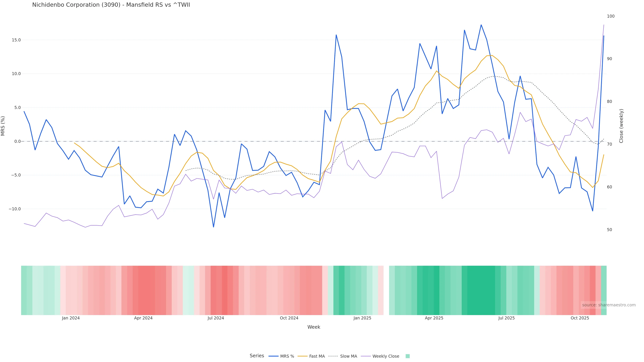Hide the Fast MA legend entry
The height and width of the screenshot is (362, 644).
[317, 356]
